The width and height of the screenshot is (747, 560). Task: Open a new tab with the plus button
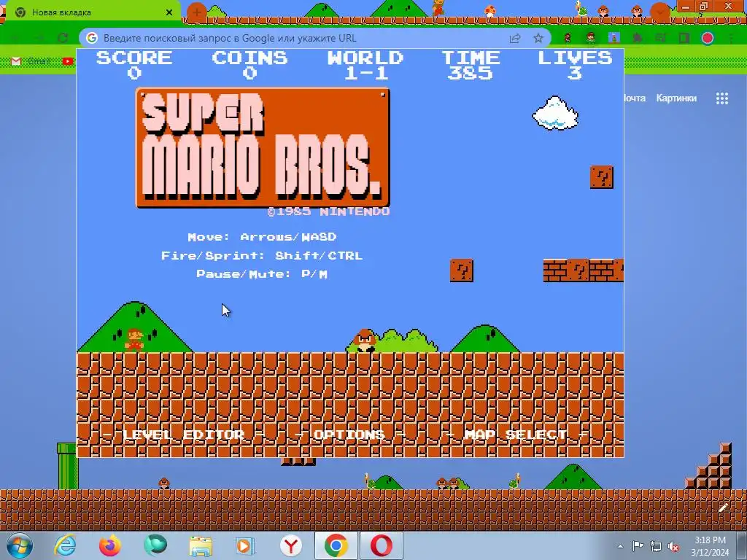tap(197, 12)
